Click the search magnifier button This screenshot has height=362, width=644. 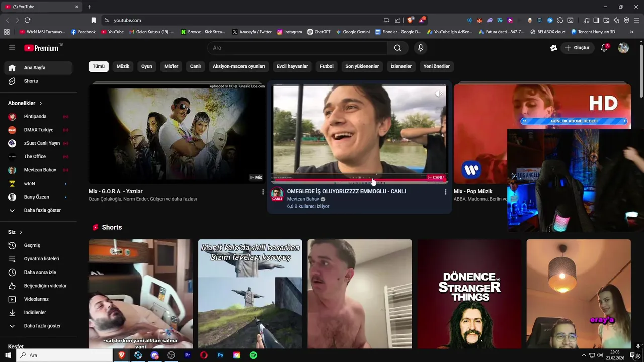pyautogui.click(x=398, y=48)
